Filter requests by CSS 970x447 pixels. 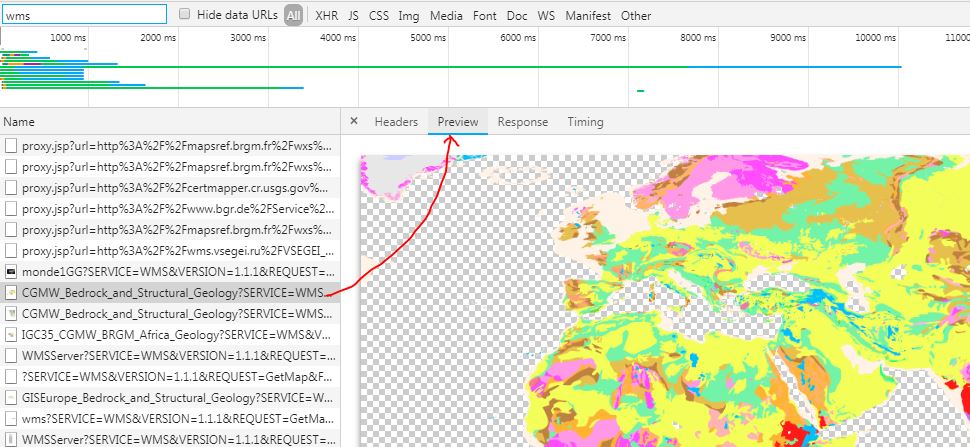pos(379,16)
